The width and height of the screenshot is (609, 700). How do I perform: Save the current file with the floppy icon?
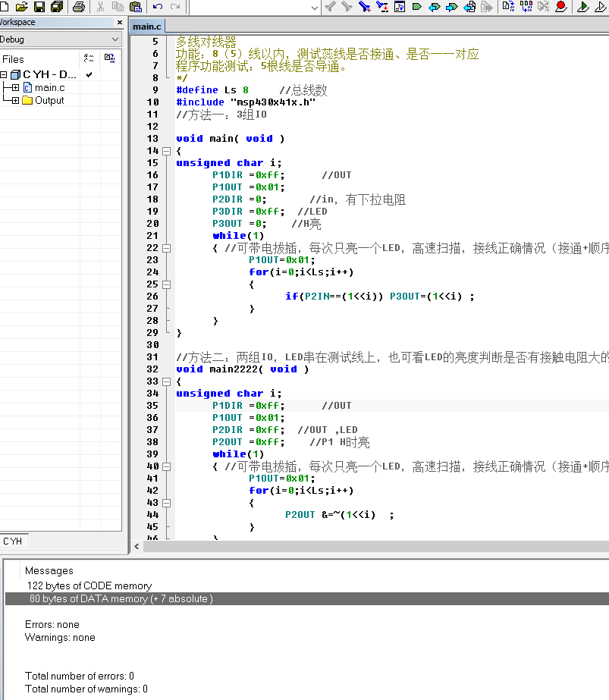pyautogui.click(x=39, y=6)
